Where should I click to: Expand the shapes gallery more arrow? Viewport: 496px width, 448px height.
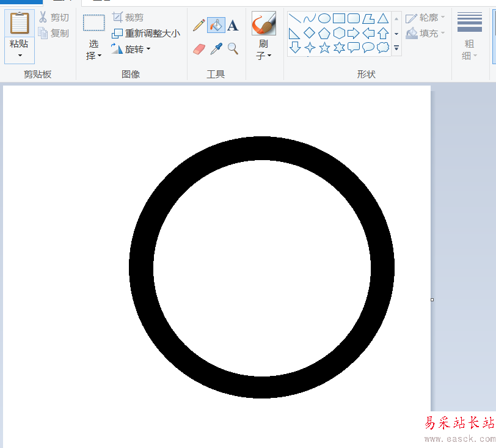396,48
